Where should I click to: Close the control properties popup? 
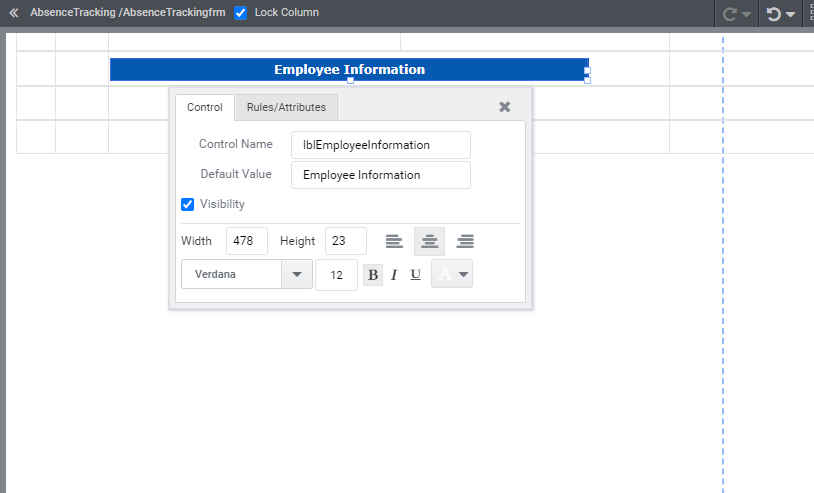pyautogui.click(x=505, y=107)
